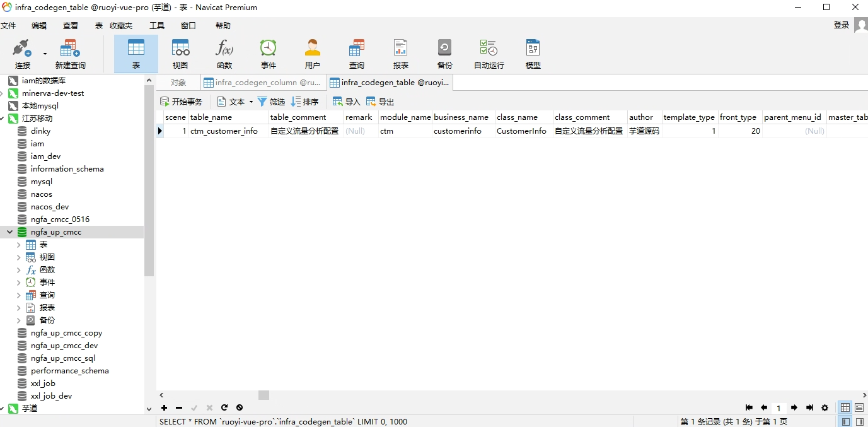Image resolution: width=868 pixels, height=427 pixels.
Task: Click the 视图 (View) toolbar icon
Action: 180,54
